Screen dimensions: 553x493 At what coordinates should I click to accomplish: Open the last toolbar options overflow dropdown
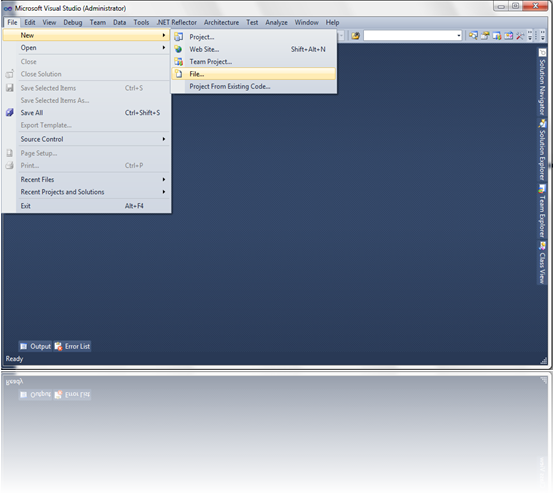tap(542, 36)
